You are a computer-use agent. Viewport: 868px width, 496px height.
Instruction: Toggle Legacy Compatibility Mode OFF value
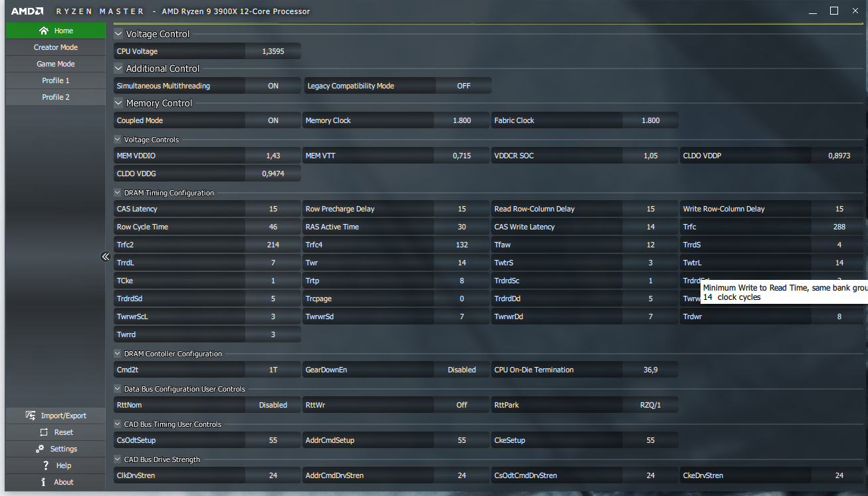[x=464, y=86]
